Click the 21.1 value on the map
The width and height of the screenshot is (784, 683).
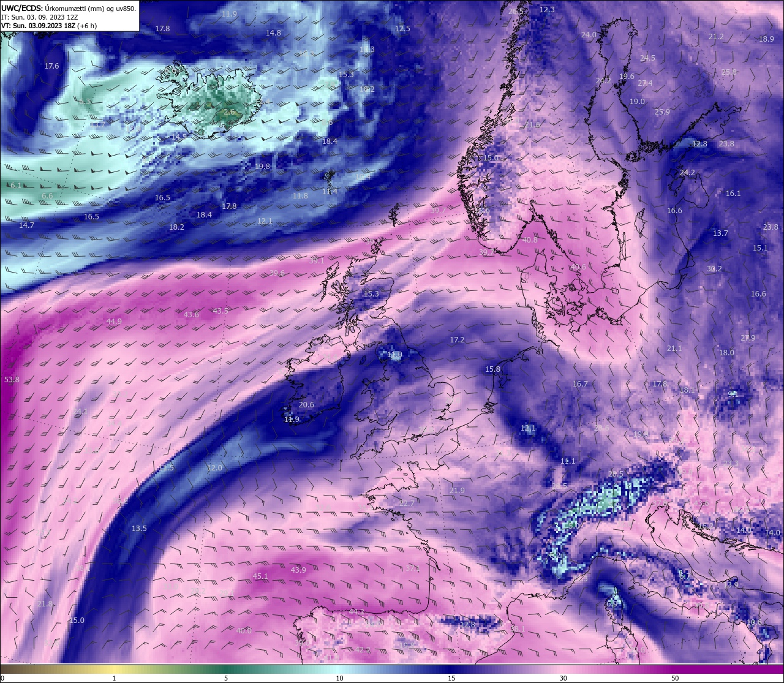coord(674,349)
